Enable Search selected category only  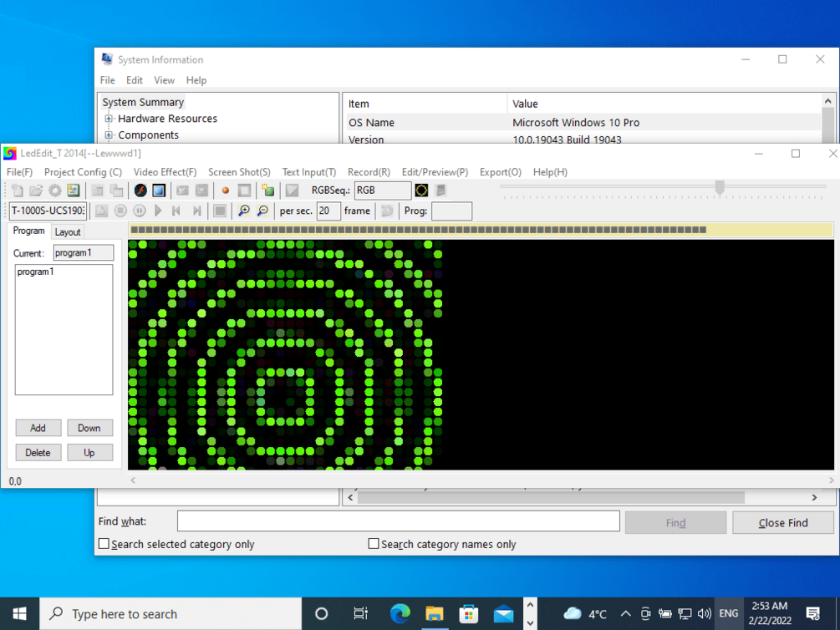[104, 543]
